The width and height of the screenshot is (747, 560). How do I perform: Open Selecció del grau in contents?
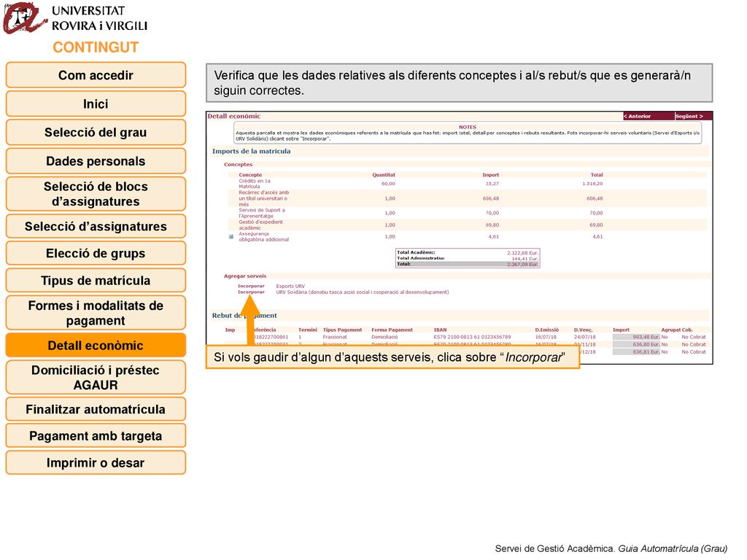click(x=96, y=133)
